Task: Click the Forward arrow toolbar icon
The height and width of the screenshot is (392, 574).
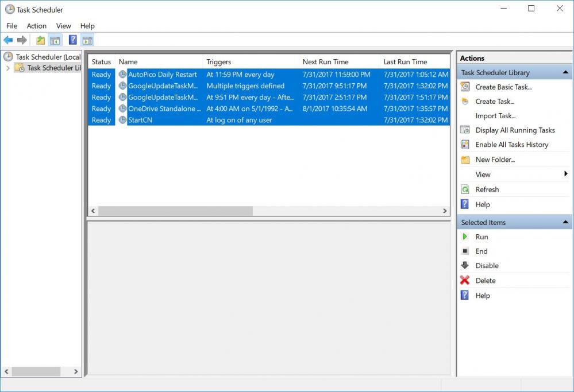Action: pyautogui.click(x=22, y=40)
